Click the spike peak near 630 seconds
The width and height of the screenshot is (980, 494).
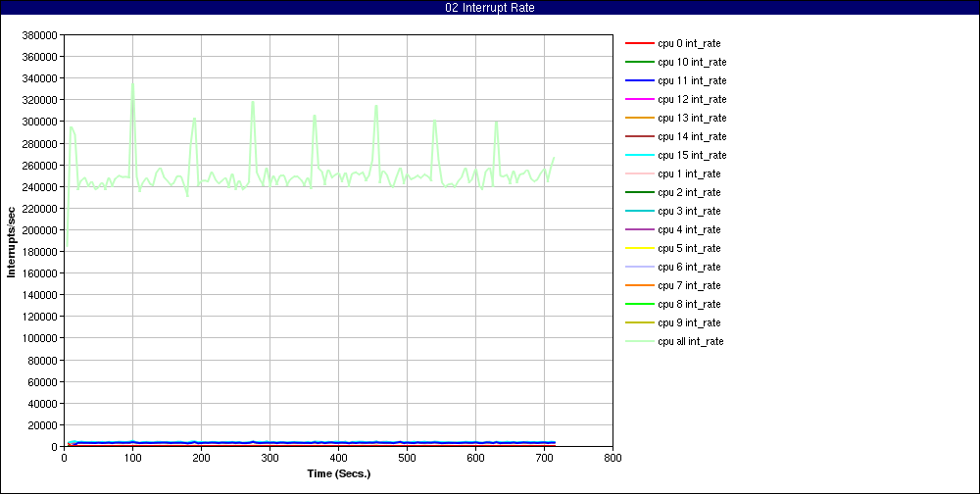[x=496, y=122]
